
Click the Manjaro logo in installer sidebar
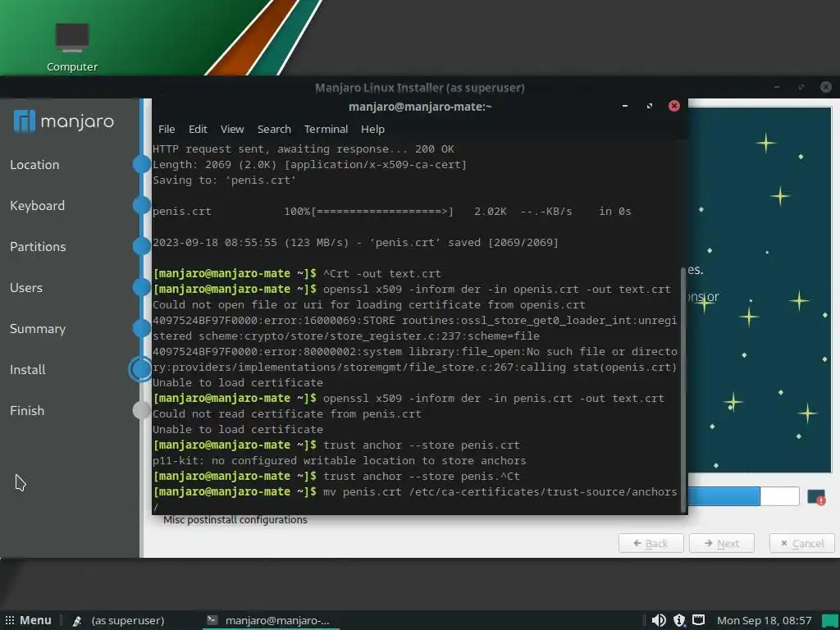64,121
